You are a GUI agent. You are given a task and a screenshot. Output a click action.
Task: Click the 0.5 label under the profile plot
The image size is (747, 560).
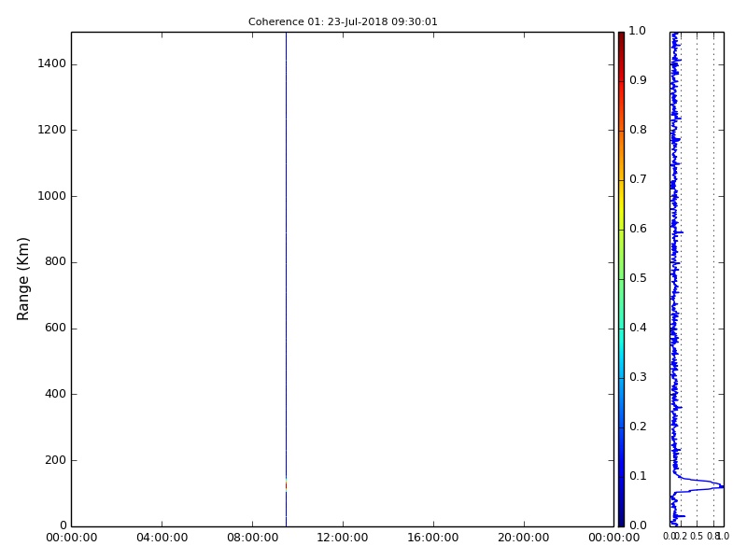click(x=696, y=537)
